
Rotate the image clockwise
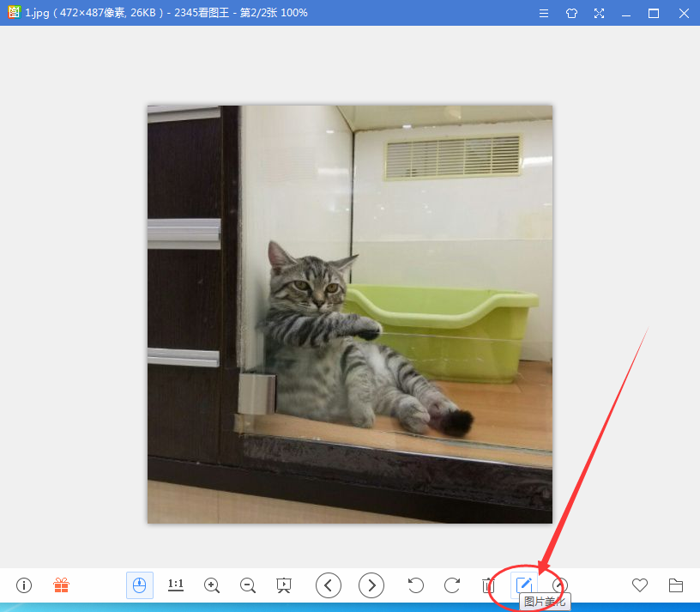coord(452,585)
